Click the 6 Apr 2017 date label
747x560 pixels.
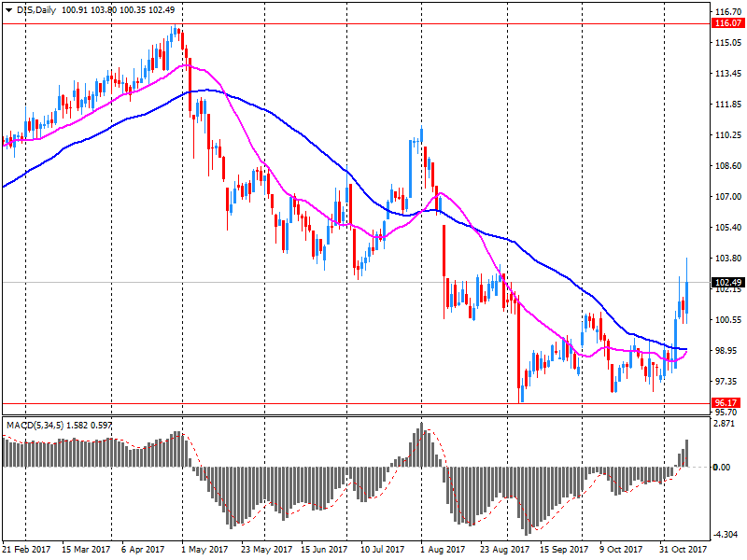pos(143,550)
